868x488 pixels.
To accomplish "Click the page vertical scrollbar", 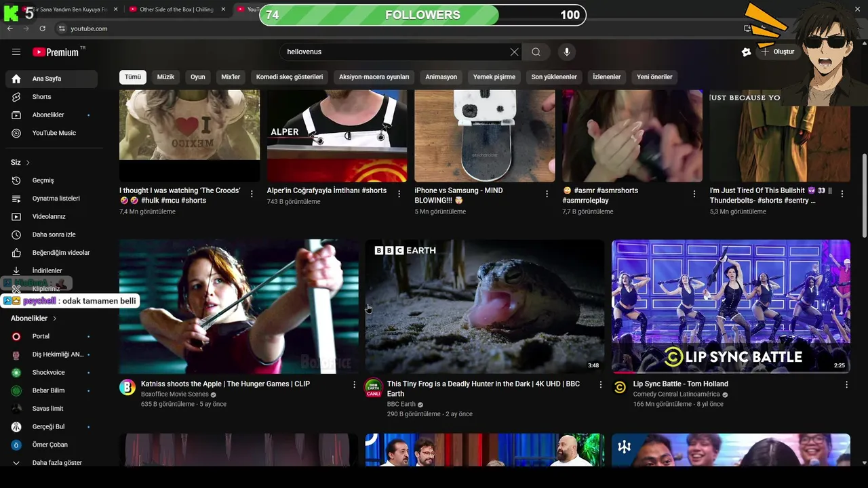I will [x=864, y=197].
